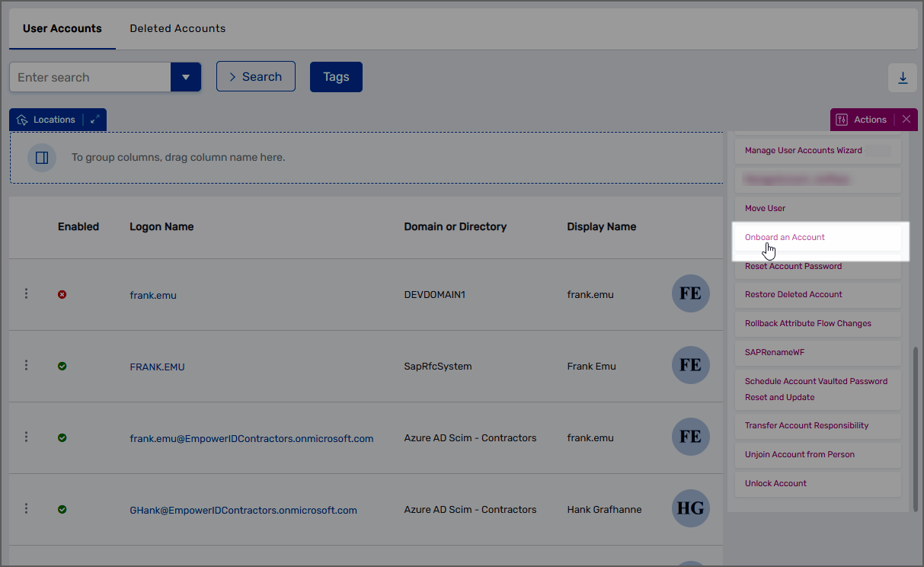Viewport: 924px width, 567px height.
Task: Expand the Locations panel using arrows icon
Action: tap(94, 120)
